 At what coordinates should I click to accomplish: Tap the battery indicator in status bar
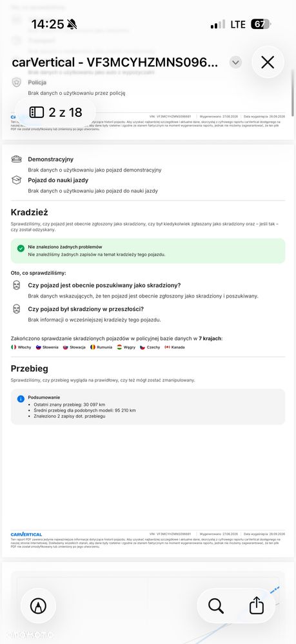click(261, 25)
